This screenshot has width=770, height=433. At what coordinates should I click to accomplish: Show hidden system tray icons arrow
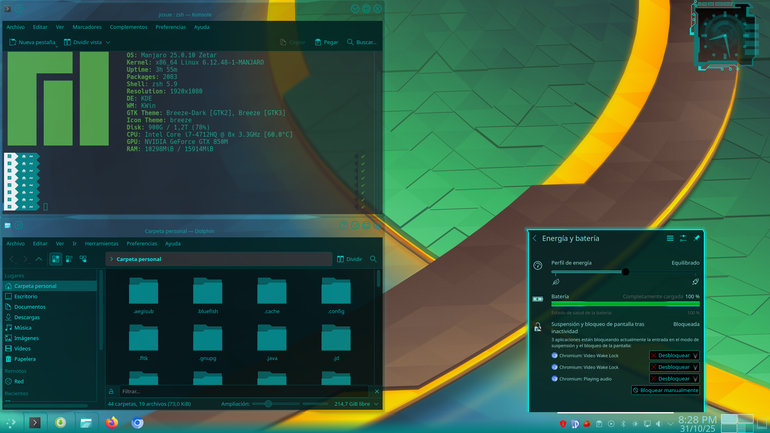point(670,424)
